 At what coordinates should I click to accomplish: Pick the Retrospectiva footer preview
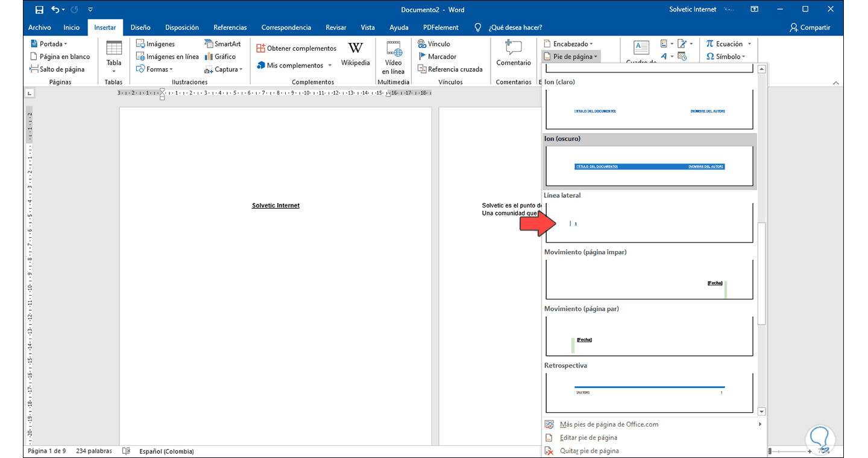[x=649, y=392]
